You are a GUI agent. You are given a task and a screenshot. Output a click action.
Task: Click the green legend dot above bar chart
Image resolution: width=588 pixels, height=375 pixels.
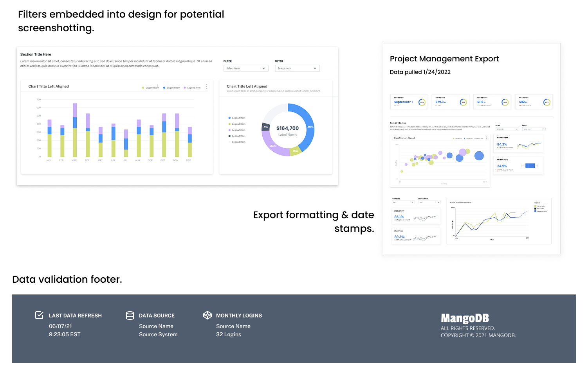(143, 88)
